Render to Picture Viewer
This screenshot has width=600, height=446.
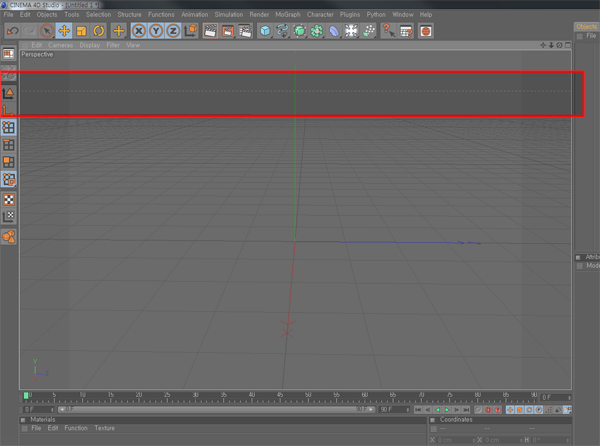point(228,31)
